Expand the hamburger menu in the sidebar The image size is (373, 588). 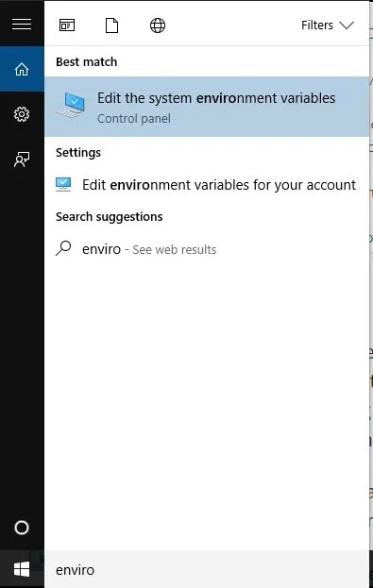pyautogui.click(x=22, y=25)
